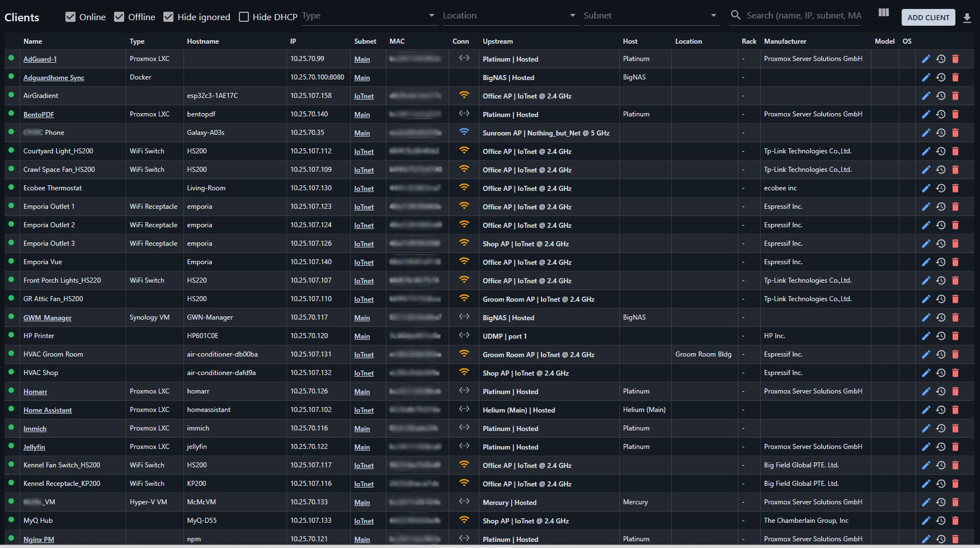
Task: Click the download export icon
Action: 967,18
